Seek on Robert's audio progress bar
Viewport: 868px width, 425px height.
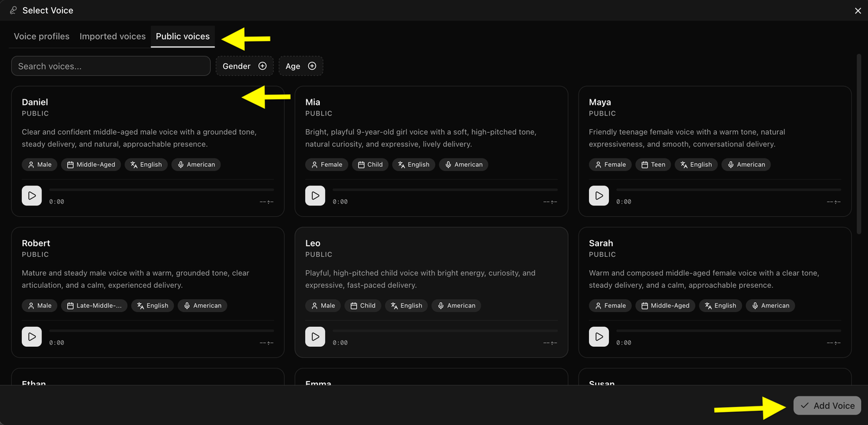pyautogui.click(x=161, y=331)
